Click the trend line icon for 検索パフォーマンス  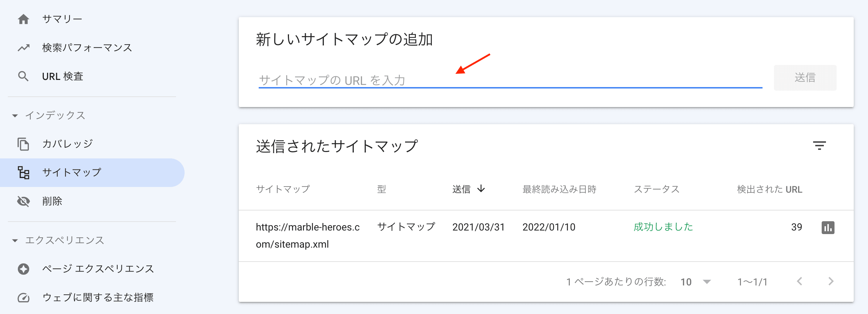(x=24, y=47)
